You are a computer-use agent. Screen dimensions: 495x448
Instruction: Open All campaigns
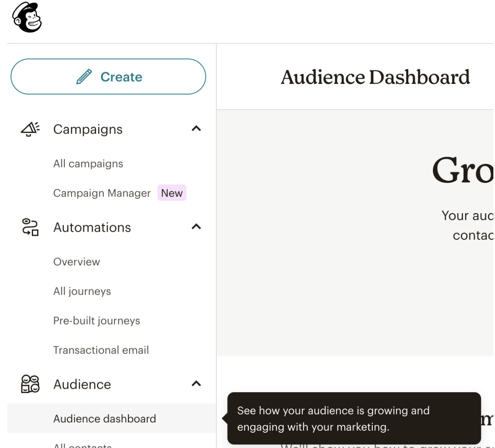[88, 163]
